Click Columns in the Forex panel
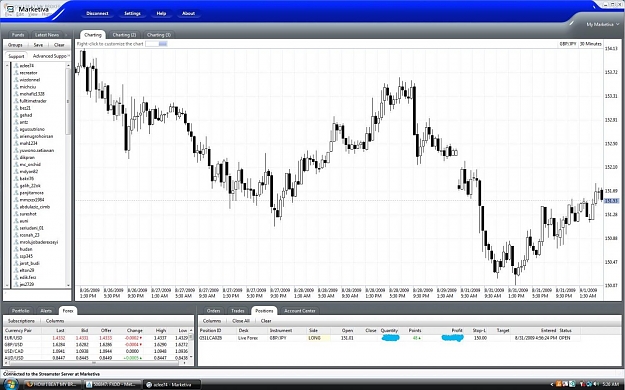625x390 pixels. 55,321
